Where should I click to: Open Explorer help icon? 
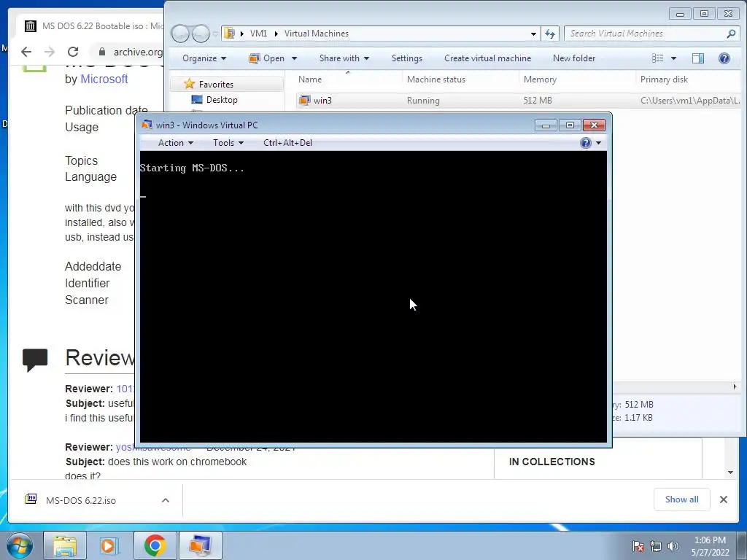[724, 58]
